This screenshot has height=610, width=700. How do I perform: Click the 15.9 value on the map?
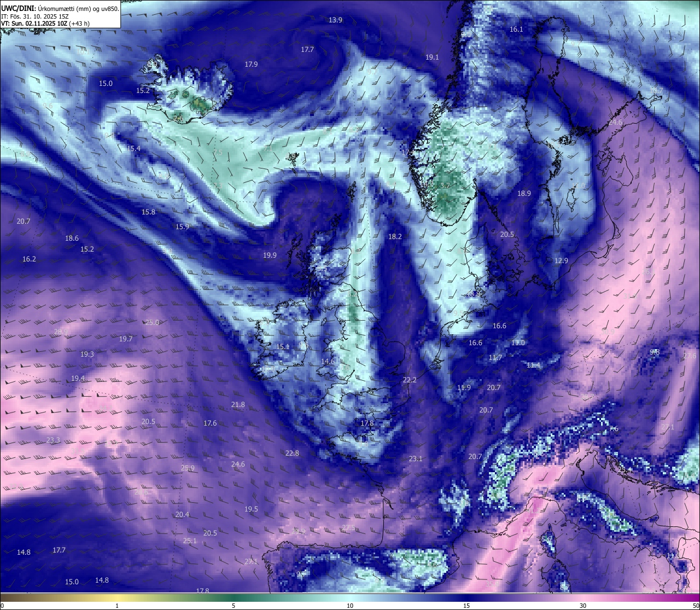coord(182,226)
